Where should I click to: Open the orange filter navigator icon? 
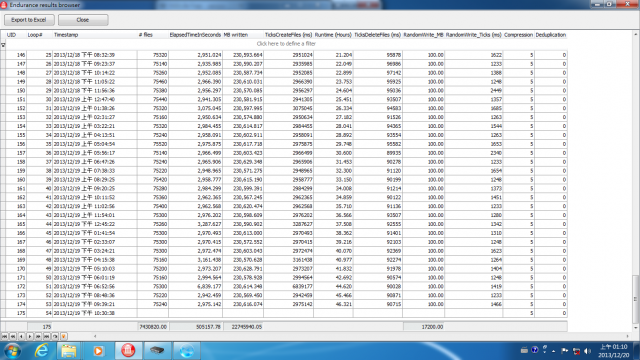click(x=64, y=336)
